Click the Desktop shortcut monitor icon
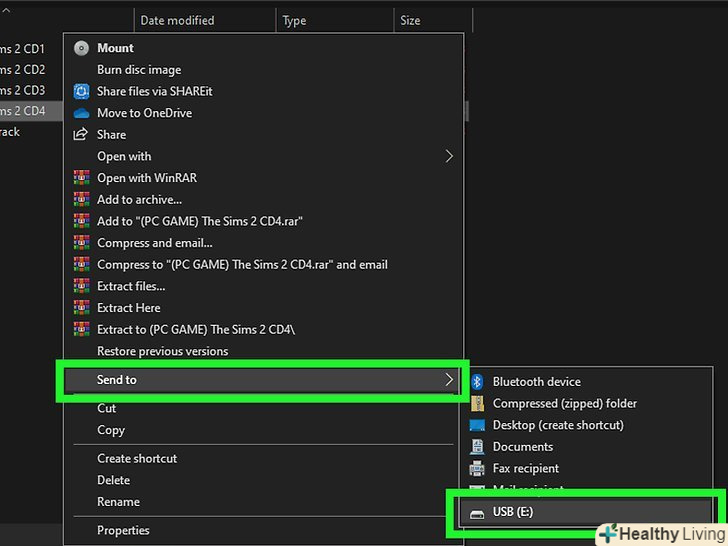Viewport: 728px width, 546px height. pyautogui.click(x=477, y=425)
